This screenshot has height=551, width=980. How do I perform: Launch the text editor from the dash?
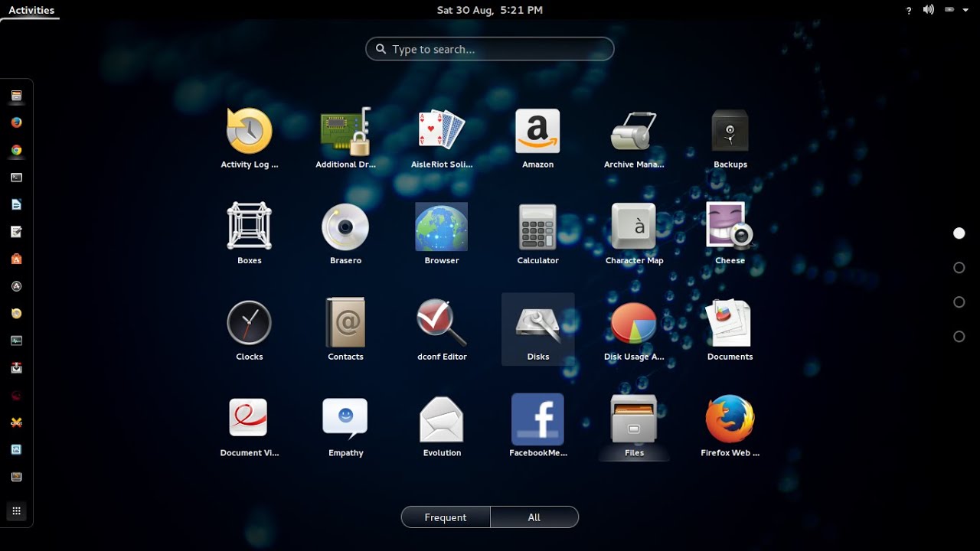16,232
